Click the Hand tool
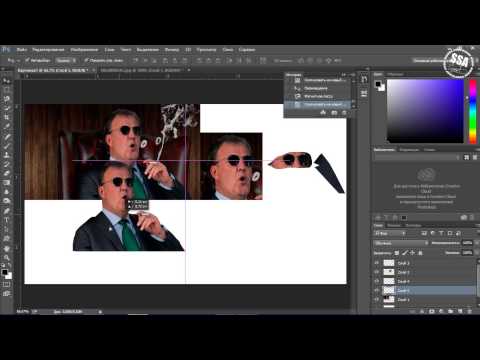The height and width of the screenshot is (360, 480). point(6,248)
